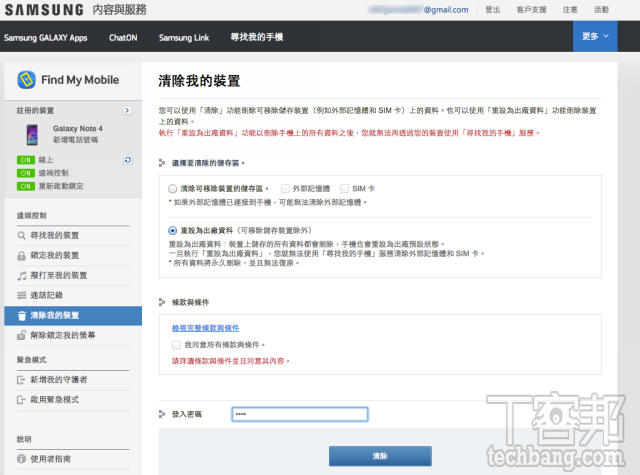Click the padlock icon for 鎖定我的裝置
The width and height of the screenshot is (640, 475).
pos(22,255)
